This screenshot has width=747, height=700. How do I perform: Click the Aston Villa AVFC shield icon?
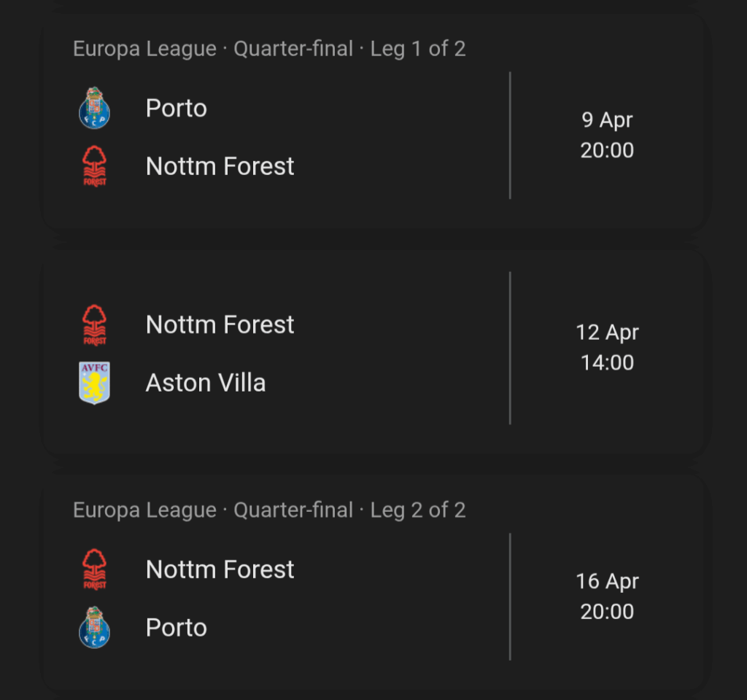pyautogui.click(x=93, y=382)
